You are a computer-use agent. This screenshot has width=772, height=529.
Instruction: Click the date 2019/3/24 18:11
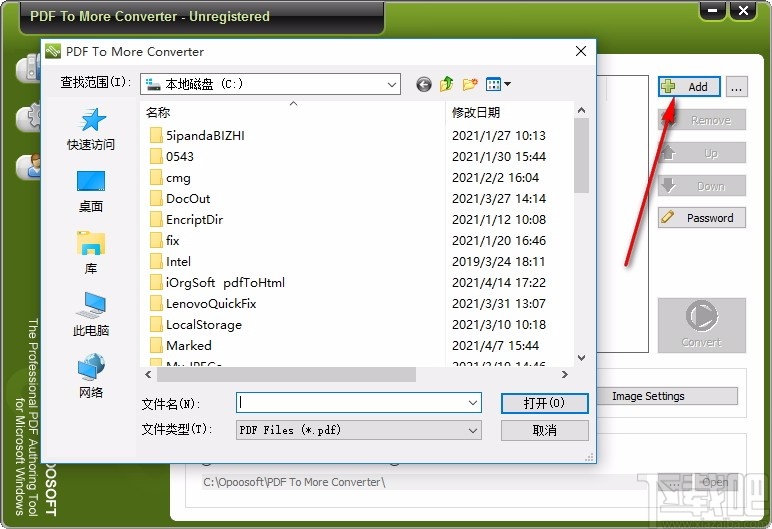(x=498, y=262)
